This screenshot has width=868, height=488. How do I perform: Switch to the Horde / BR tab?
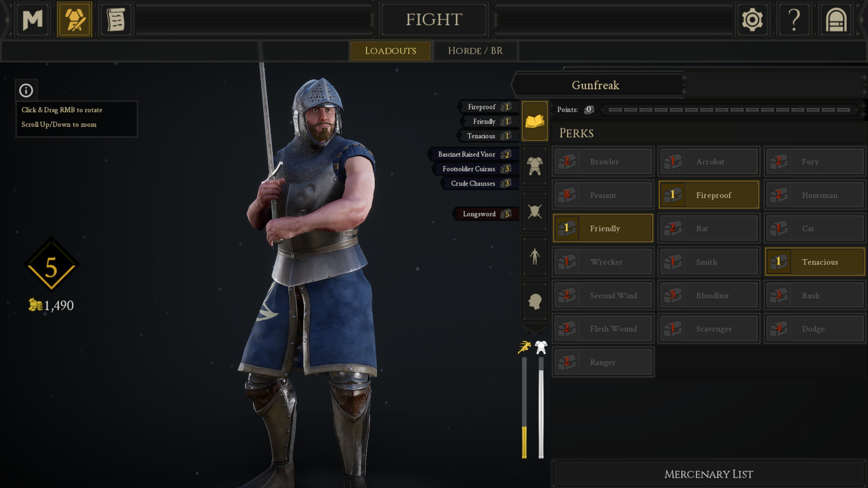click(x=475, y=51)
